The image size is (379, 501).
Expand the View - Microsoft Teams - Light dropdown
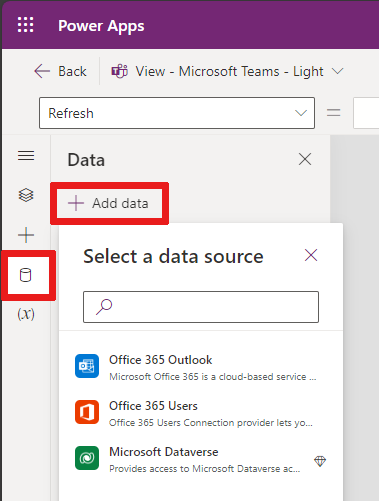pos(337,71)
